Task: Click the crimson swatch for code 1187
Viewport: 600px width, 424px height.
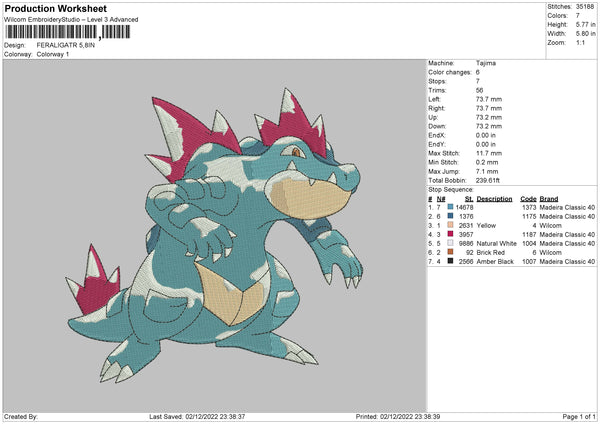Action: [x=450, y=234]
